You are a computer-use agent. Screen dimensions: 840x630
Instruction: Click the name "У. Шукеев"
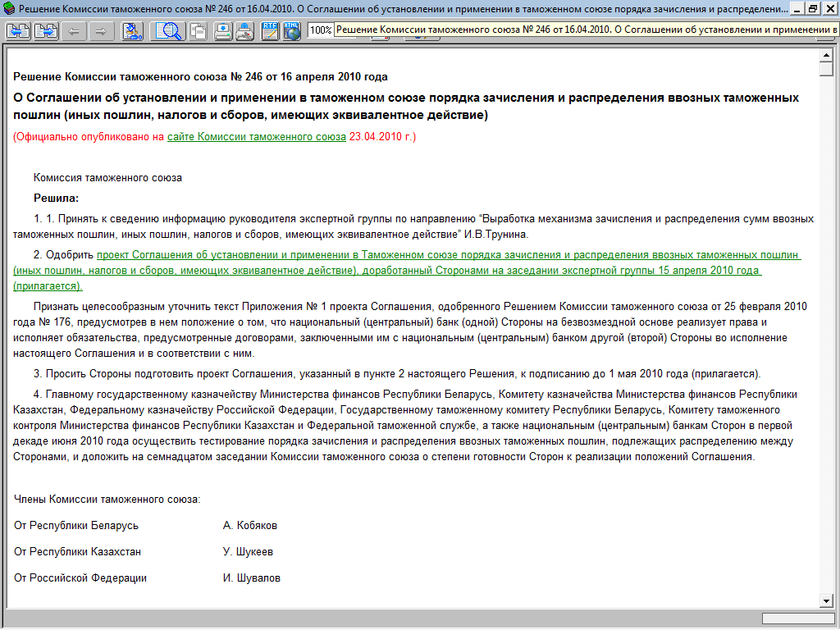tap(248, 552)
